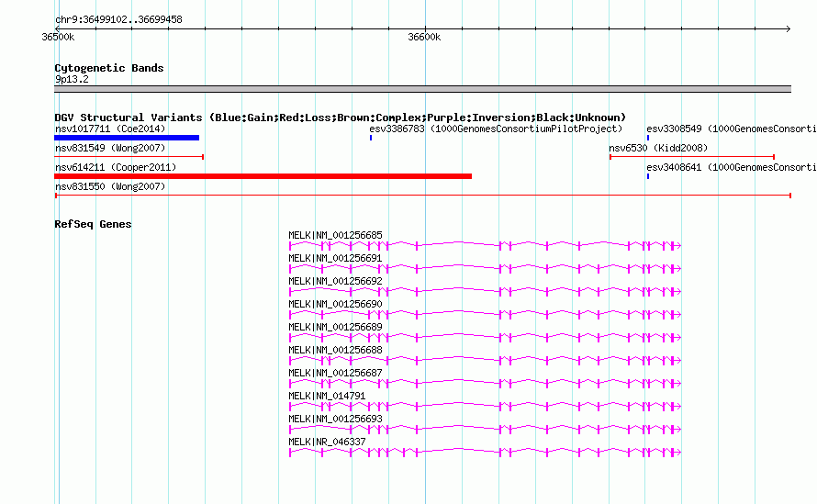Click the nsv831550 (Wong2007) label

coord(110,186)
